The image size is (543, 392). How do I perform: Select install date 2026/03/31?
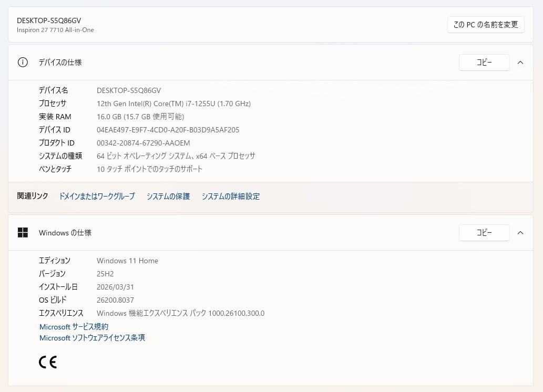point(115,287)
